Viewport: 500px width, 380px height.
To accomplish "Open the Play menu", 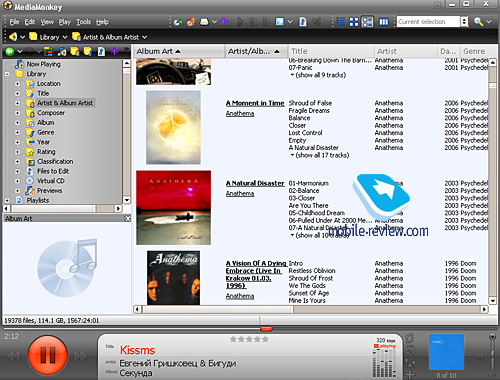I will click(x=65, y=22).
